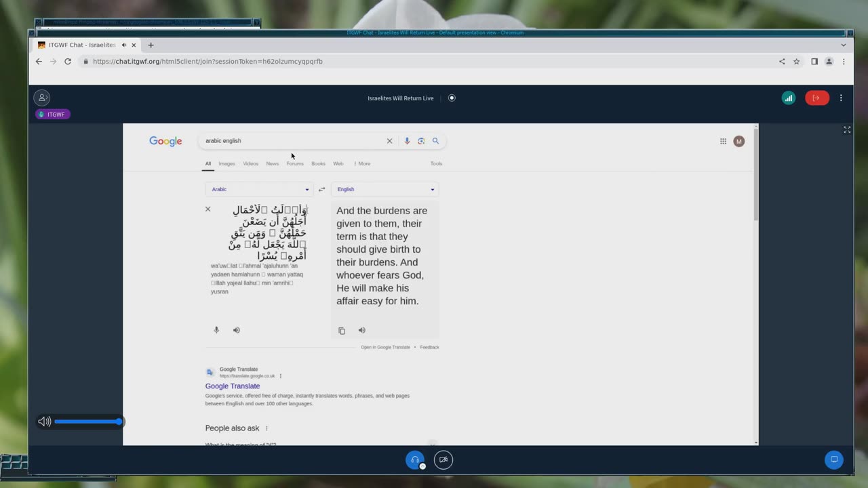The height and width of the screenshot is (488, 868).
Task: Click the red leave session button
Action: pyautogui.click(x=817, y=98)
